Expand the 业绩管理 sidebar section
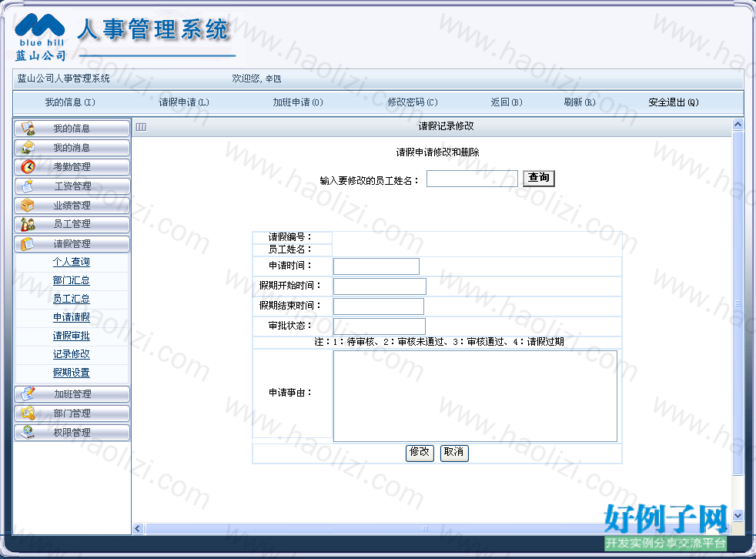This screenshot has width=756, height=559. pyautogui.click(x=72, y=206)
